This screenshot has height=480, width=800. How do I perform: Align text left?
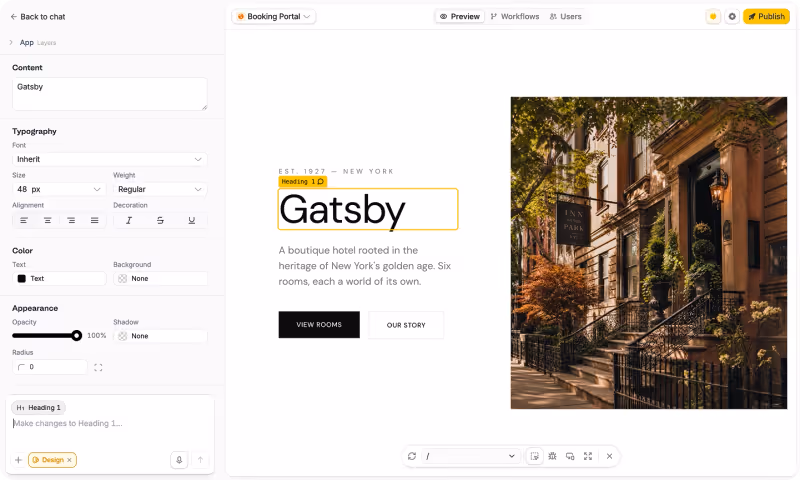click(x=24, y=220)
